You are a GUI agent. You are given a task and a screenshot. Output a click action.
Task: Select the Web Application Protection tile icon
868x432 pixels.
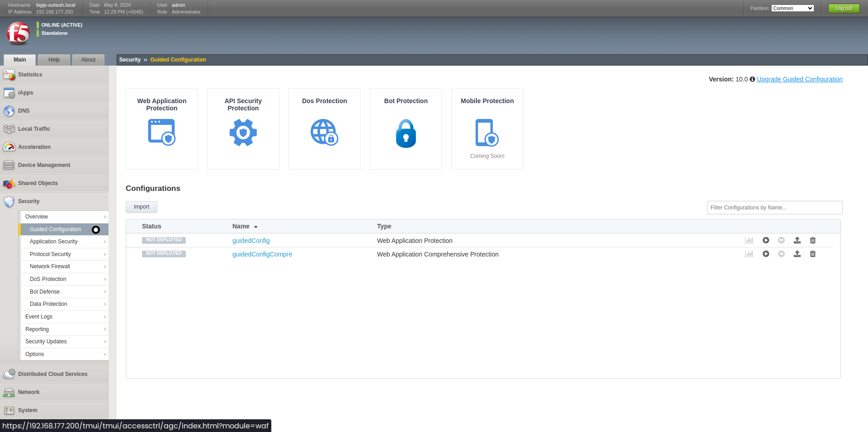click(x=161, y=132)
